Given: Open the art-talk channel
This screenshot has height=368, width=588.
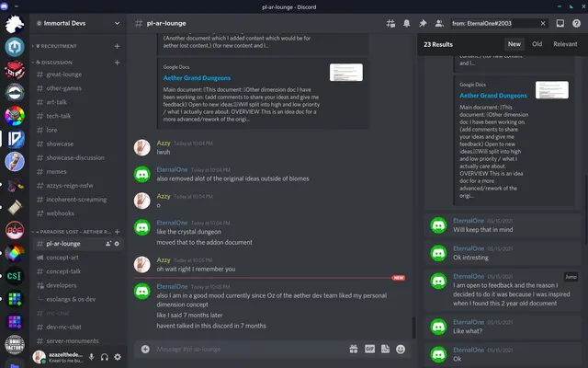Looking at the screenshot, I should tap(78, 102).
